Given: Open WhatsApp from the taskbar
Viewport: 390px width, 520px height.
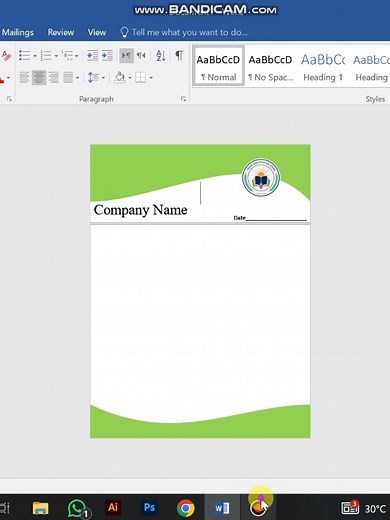Looking at the screenshot, I should [x=77, y=508].
